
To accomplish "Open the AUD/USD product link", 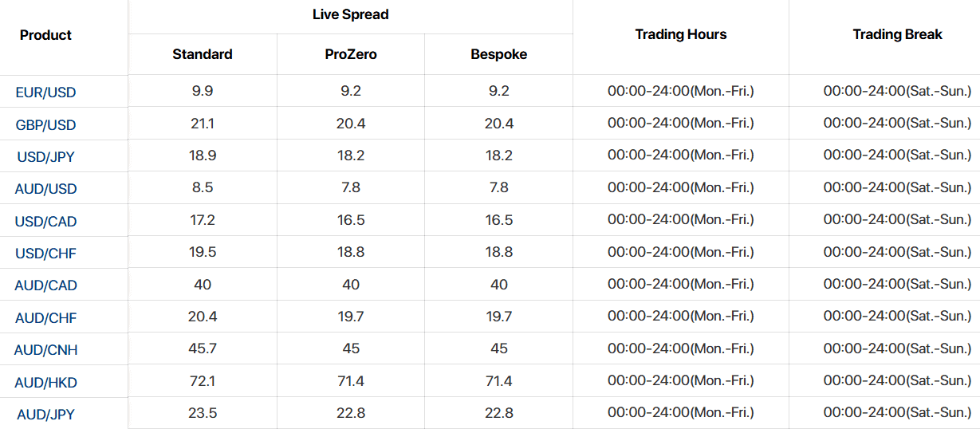I will point(45,189).
